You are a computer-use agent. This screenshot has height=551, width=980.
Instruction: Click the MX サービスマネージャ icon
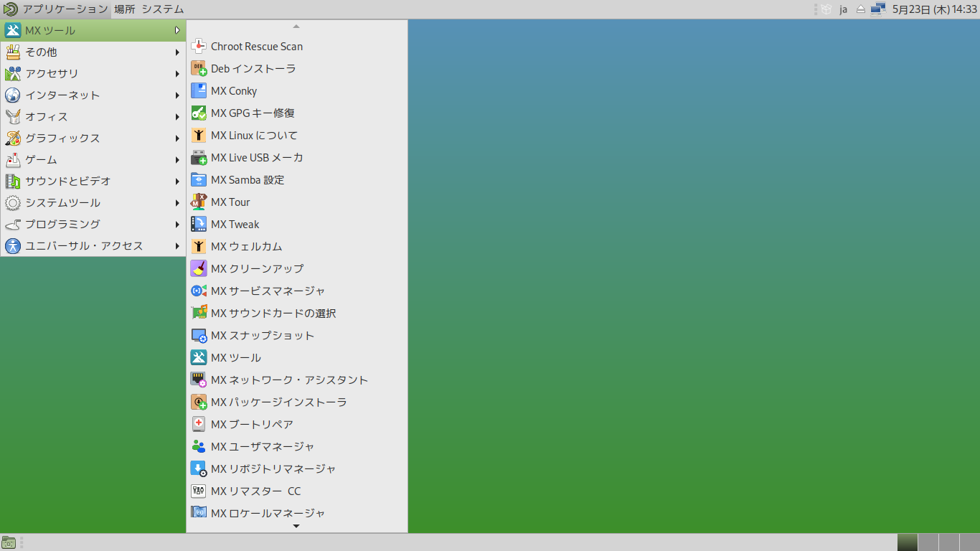pyautogui.click(x=199, y=291)
